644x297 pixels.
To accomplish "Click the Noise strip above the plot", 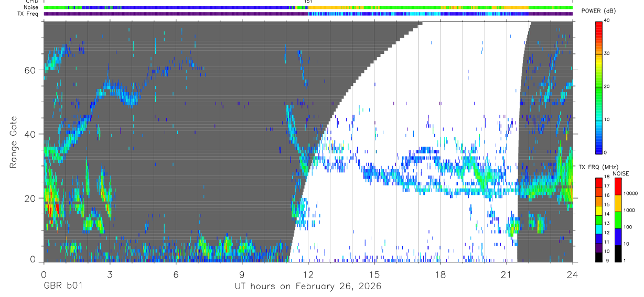I will pos(308,7).
